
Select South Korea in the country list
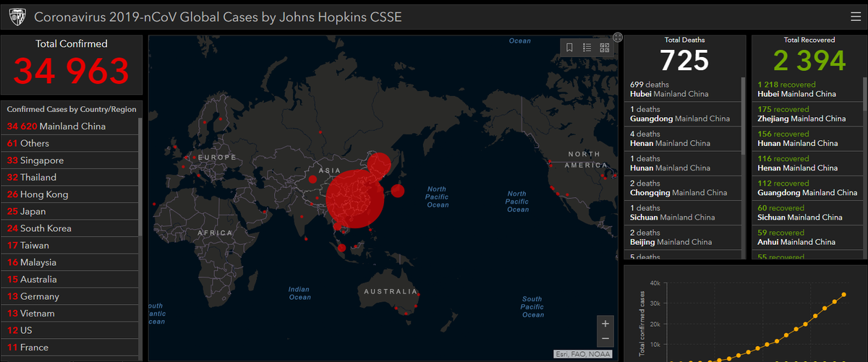(69, 228)
